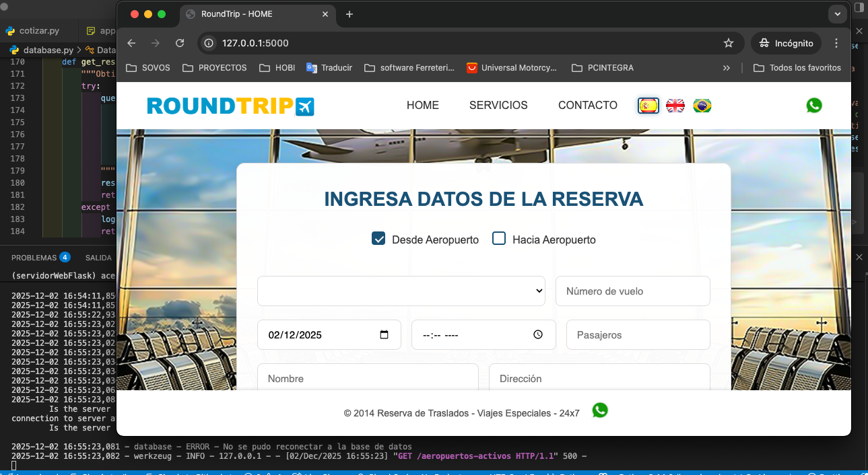Navigate to HOME in site menu
The image size is (868, 475).
(x=423, y=105)
